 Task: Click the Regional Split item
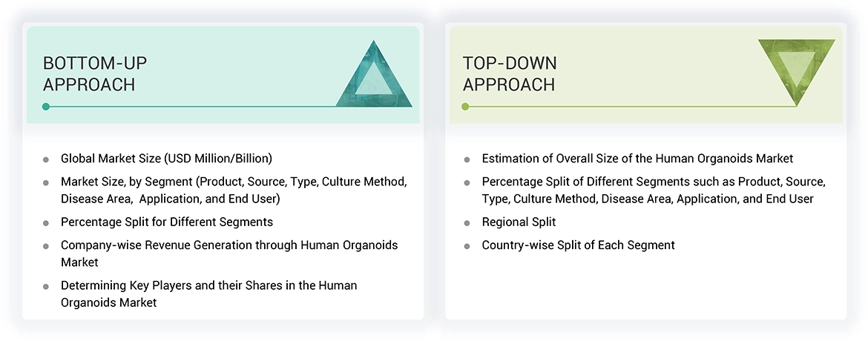[519, 222]
